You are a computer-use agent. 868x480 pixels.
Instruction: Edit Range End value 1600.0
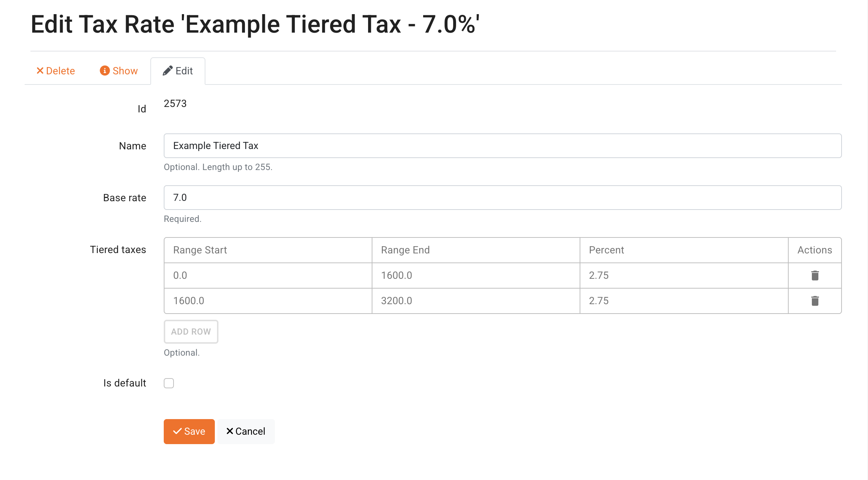click(x=476, y=276)
